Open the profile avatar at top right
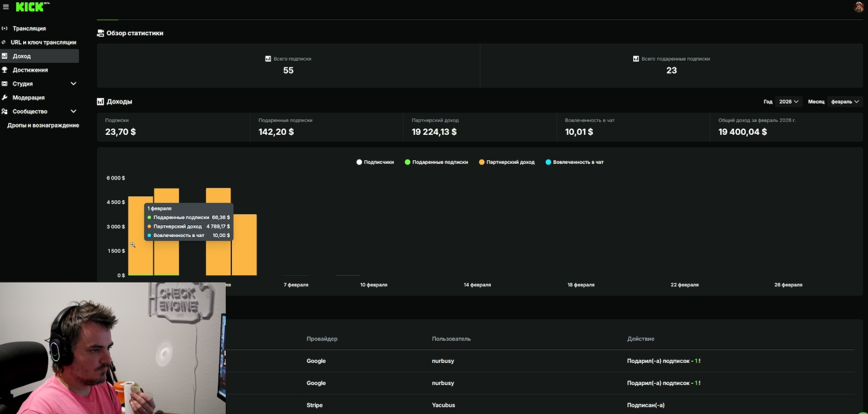This screenshot has height=414, width=868. (858, 7)
